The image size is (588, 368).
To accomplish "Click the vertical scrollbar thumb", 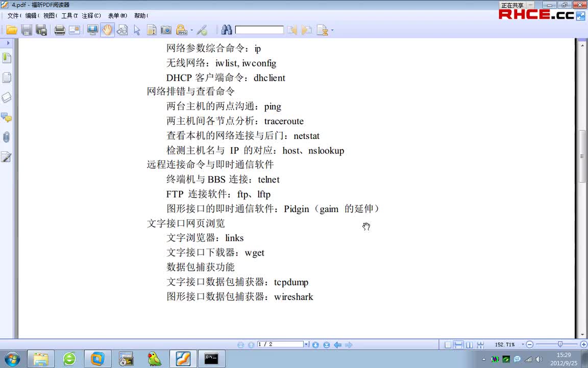I will [582, 156].
